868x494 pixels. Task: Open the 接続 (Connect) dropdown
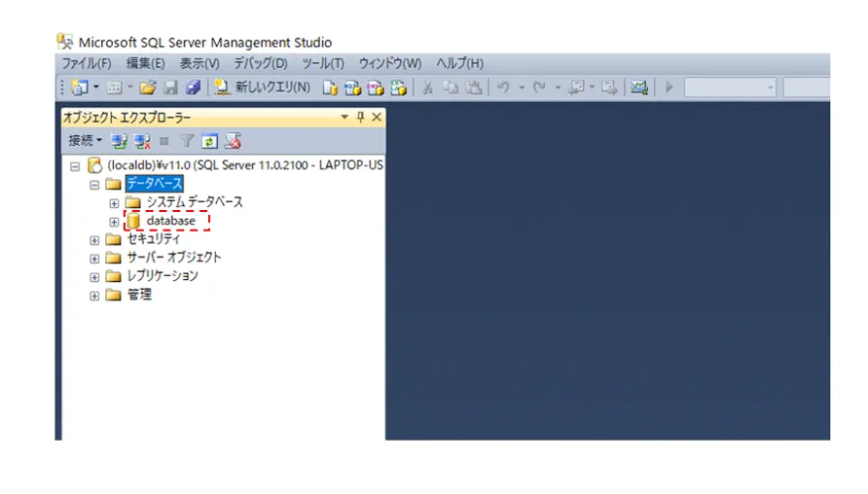click(86, 141)
